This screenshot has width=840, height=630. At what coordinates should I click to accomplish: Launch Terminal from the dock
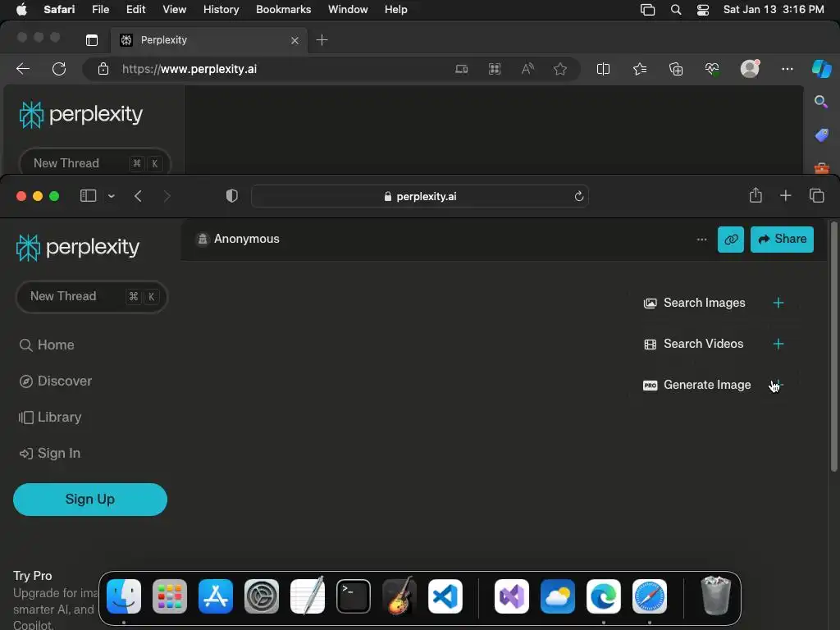(x=354, y=596)
